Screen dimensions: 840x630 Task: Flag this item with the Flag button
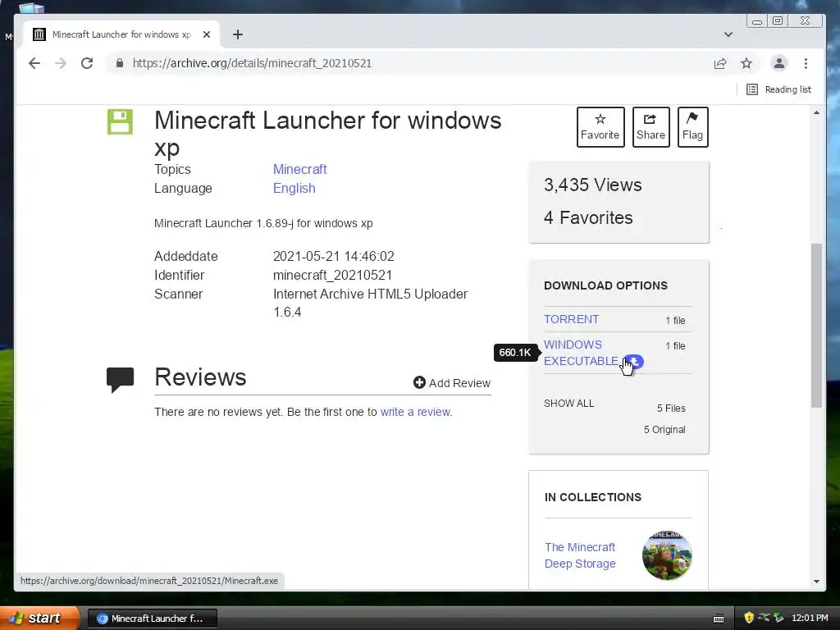692,127
